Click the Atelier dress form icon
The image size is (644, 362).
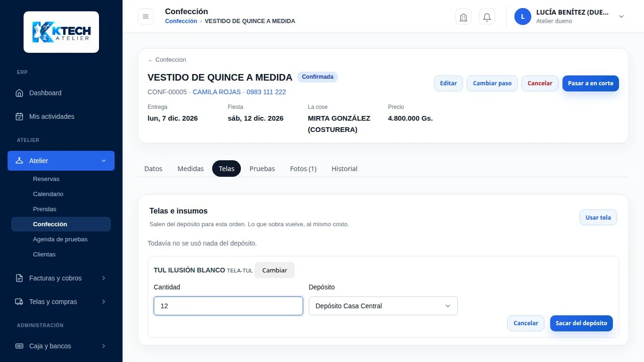pos(19,161)
